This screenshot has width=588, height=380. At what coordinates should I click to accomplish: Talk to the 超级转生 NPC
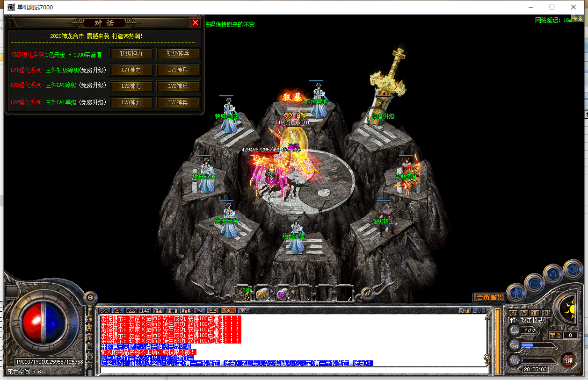pos(385,217)
